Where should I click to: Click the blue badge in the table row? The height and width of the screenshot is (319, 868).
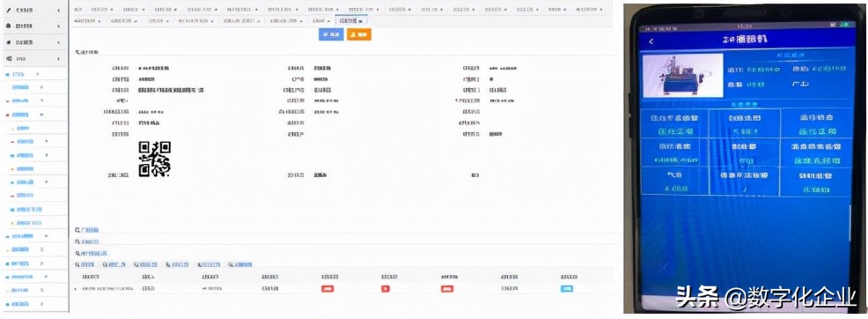566,288
